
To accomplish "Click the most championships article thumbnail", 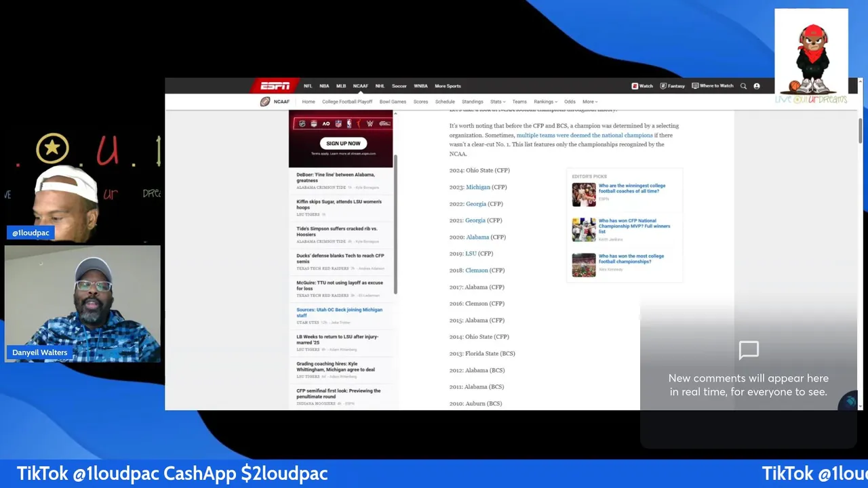I will click(x=584, y=265).
